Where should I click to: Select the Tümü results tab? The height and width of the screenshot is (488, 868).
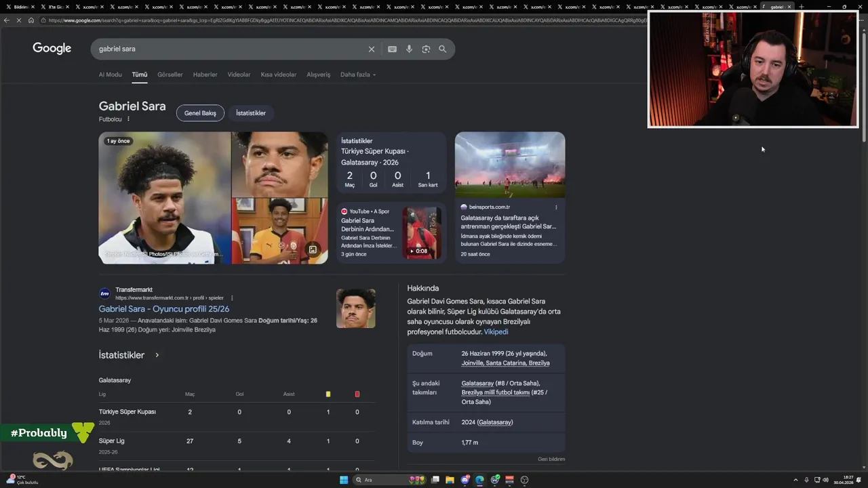pos(140,75)
